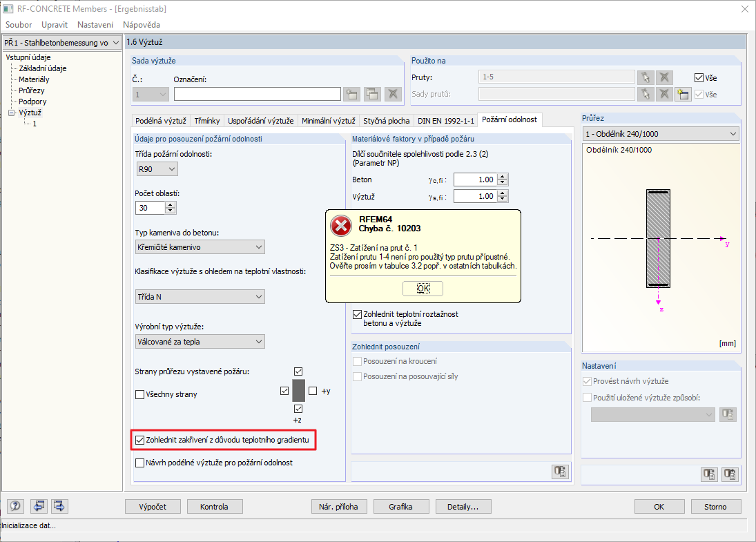This screenshot has width=756, height=542.
Task: Click the Kontrola button
Action: coord(214,507)
